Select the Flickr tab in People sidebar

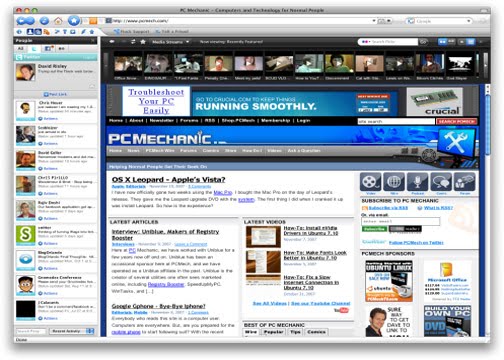click(62, 49)
